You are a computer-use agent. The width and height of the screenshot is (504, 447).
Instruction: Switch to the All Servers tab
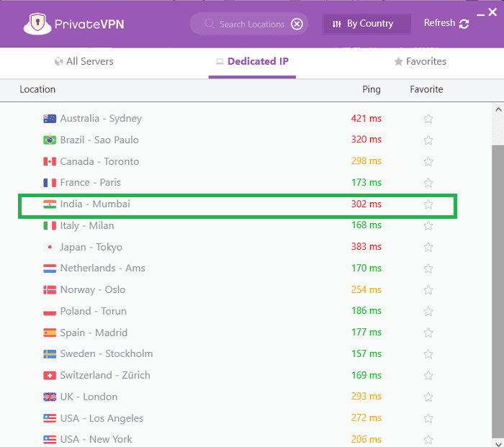pos(84,61)
